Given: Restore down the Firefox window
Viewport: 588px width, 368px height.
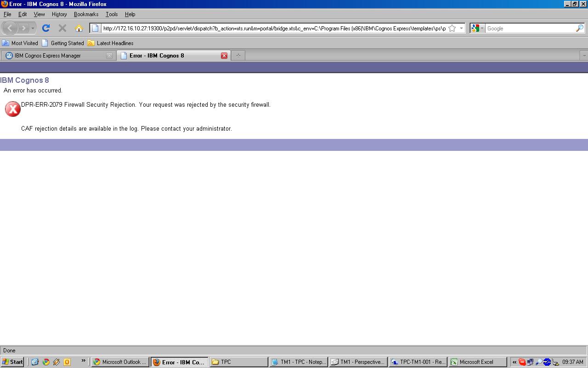Looking at the screenshot, I should [575, 4].
